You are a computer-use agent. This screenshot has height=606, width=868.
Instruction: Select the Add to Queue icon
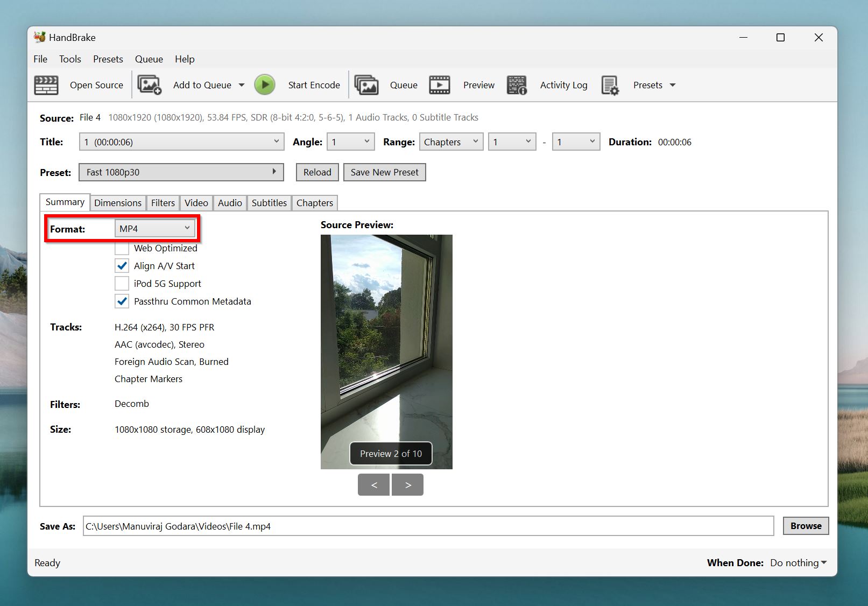[149, 84]
